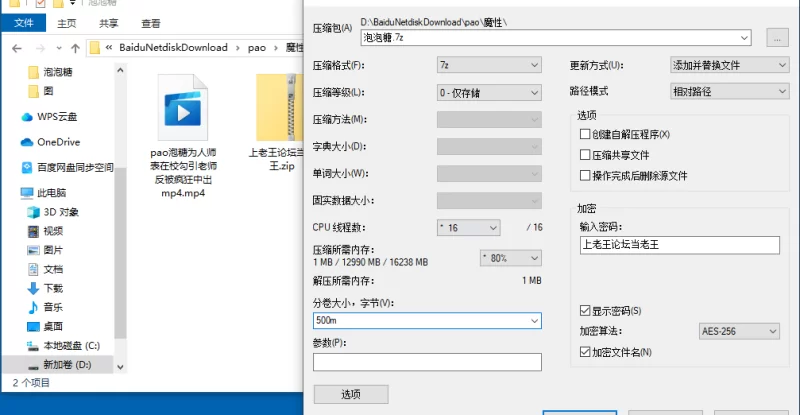Uncheck 显示密码 checkbox
800x415 pixels.
tap(585, 310)
